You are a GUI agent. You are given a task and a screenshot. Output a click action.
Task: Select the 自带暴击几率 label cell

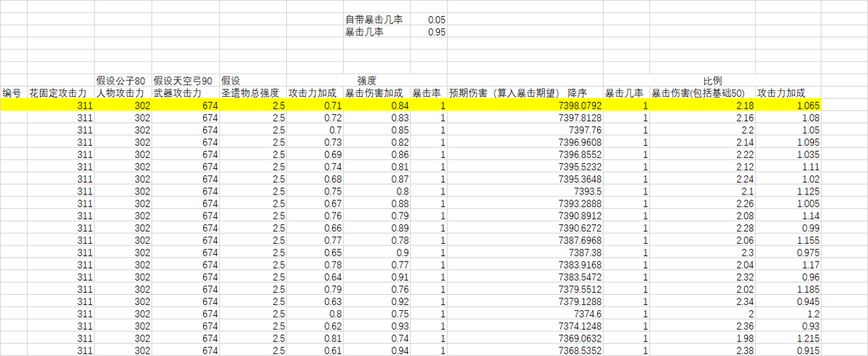pyautogui.click(x=377, y=20)
